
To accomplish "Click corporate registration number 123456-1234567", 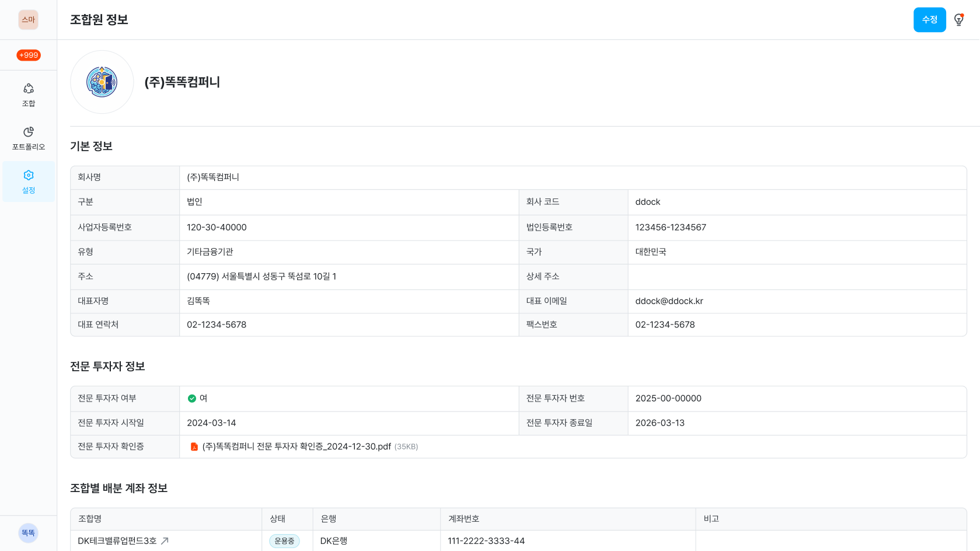I will tap(671, 228).
